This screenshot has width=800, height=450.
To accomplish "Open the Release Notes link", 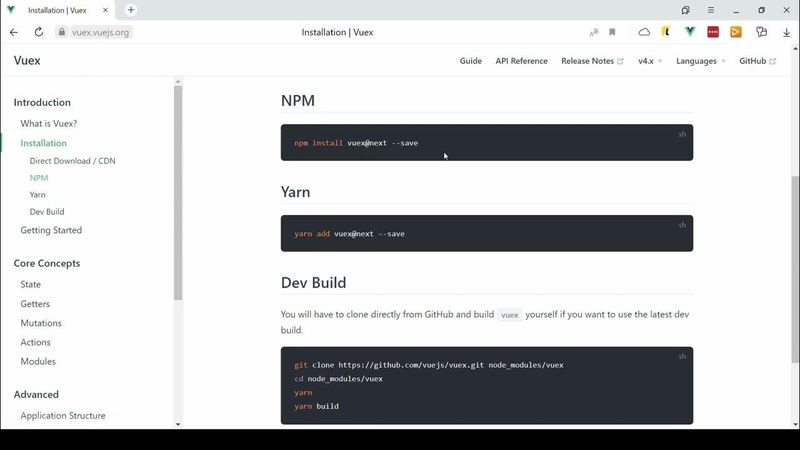I will click(587, 61).
